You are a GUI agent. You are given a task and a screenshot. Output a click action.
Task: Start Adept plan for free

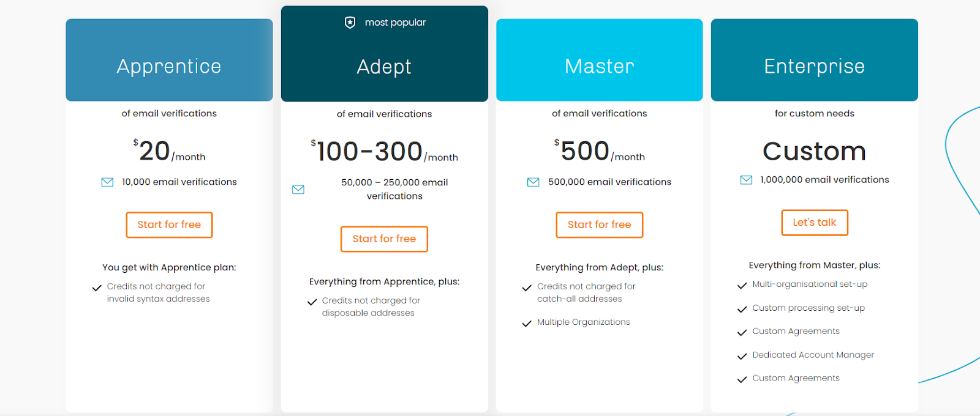(x=384, y=239)
